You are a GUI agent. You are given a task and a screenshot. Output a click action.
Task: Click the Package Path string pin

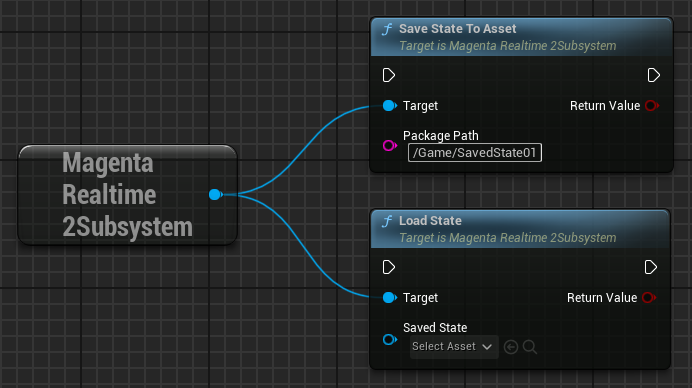pos(390,145)
